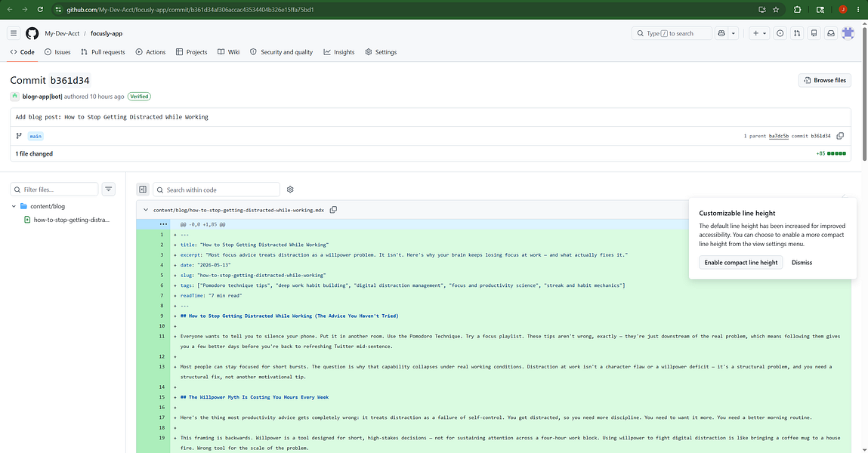Click the Verified badge
Screen dimensions: 868x453
coord(139,96)
